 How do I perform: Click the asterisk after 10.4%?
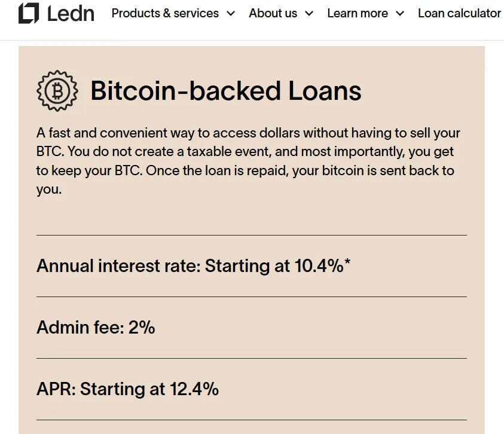click(347, 262)
